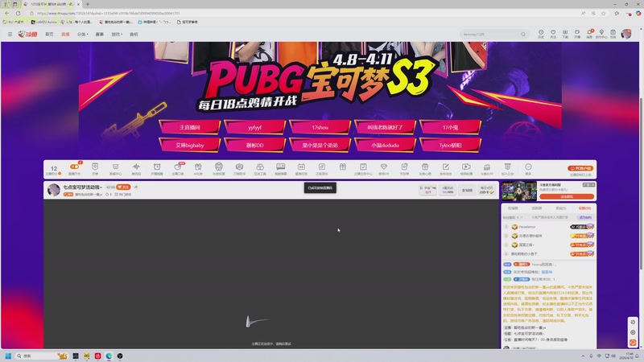The height and width of the screenshot is (362, 644).
Task: Open the 游戏 dropdown in top navigation
Action: click(117, 34)
